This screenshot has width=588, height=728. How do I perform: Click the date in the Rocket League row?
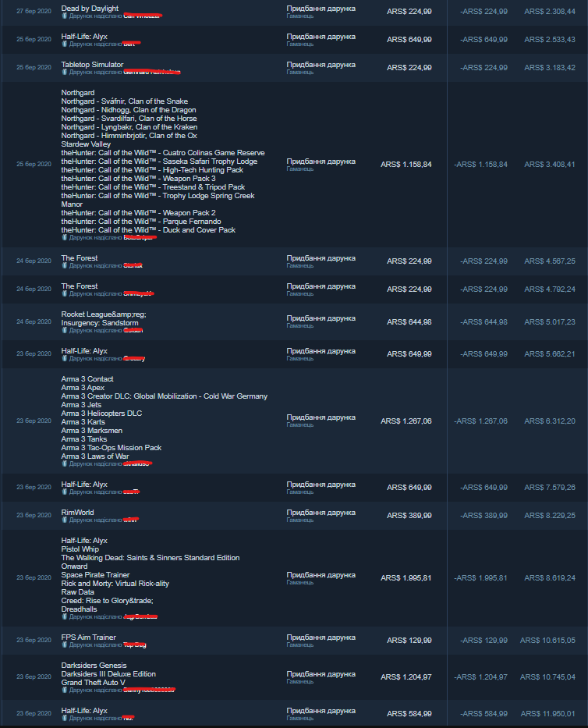(34, 321)
